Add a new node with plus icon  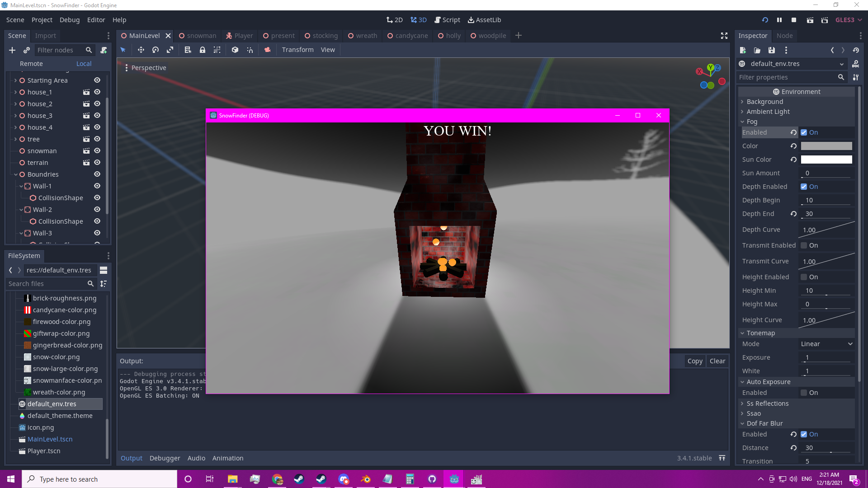pyautogui.click(x=12, y=50)
